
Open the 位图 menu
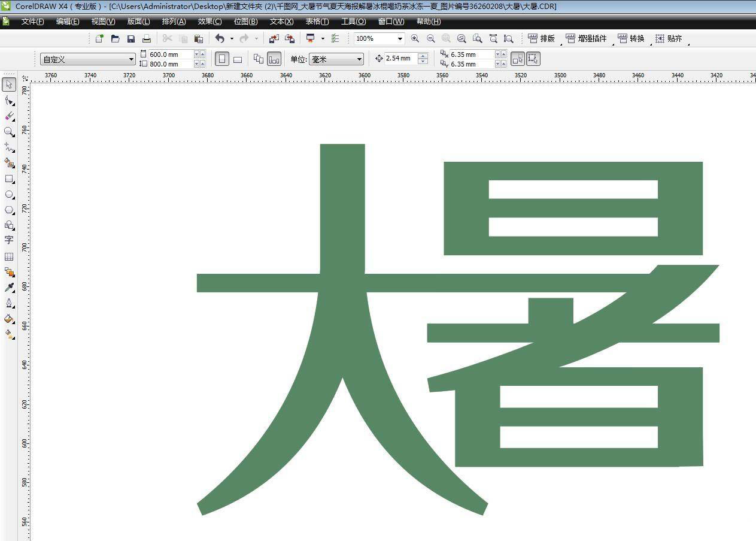[244, 21]
